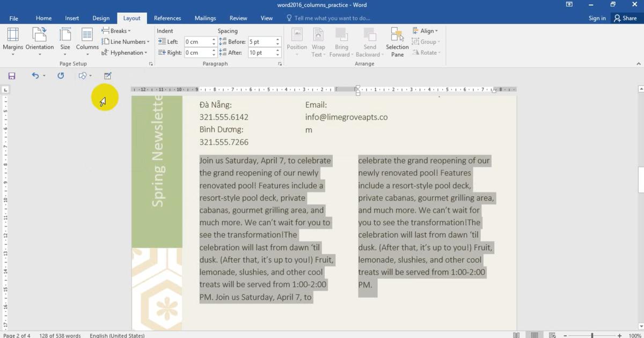Image resolution: width=644 pixels, height=338 pixels.
Task: Switch to the Home tab
Action: click(43, 18)
